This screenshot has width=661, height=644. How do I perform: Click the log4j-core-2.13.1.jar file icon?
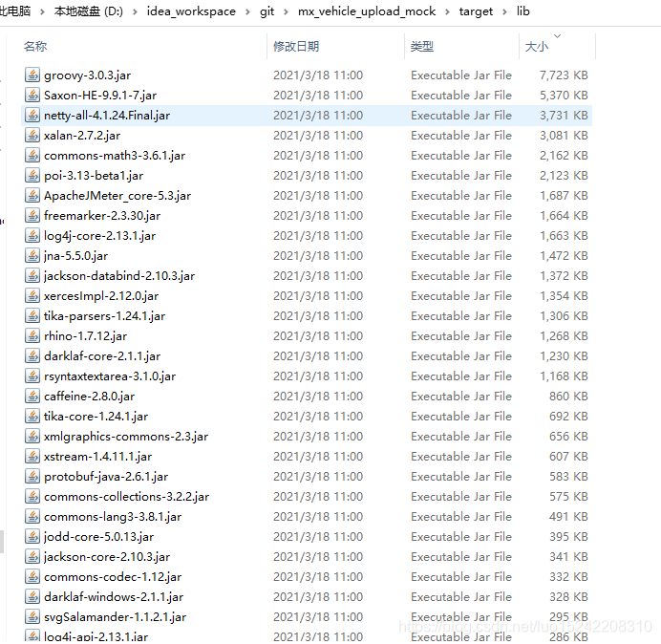[x=32, y=236]
